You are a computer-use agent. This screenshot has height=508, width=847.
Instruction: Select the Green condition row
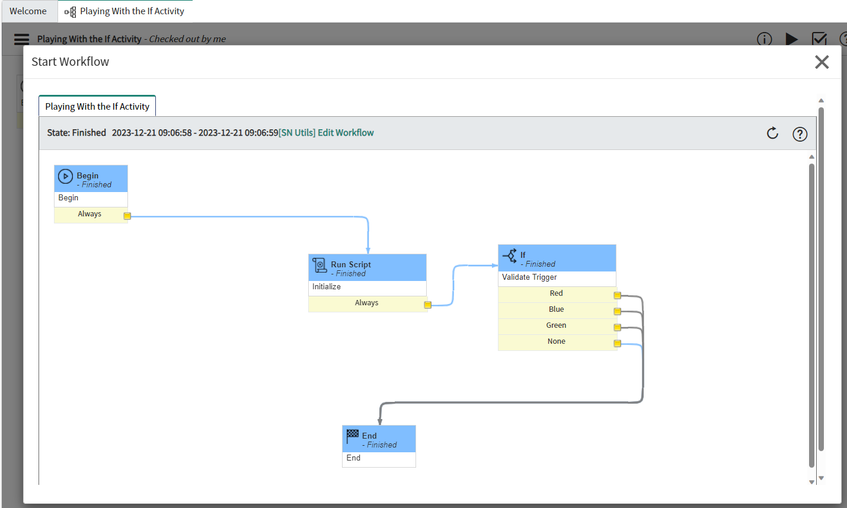[x=556, y=326]
